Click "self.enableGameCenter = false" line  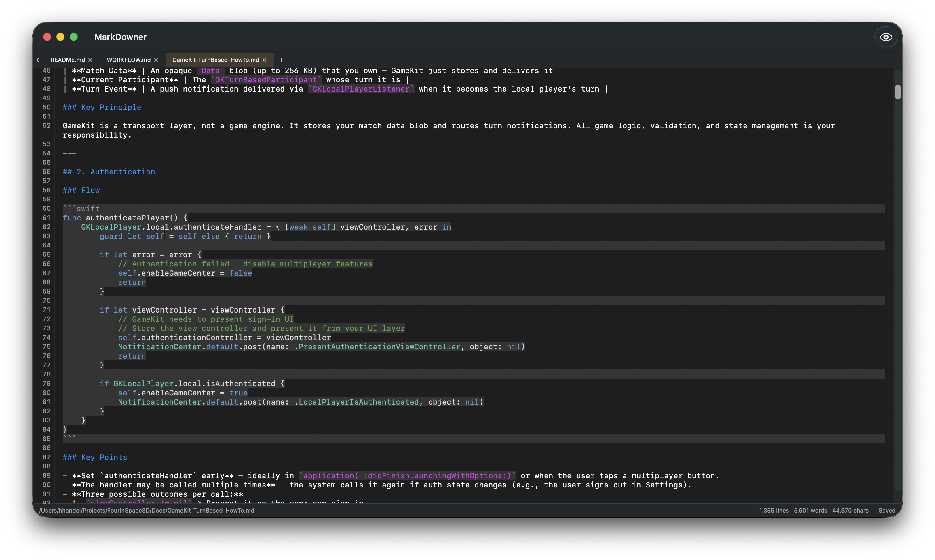point(185,273)
